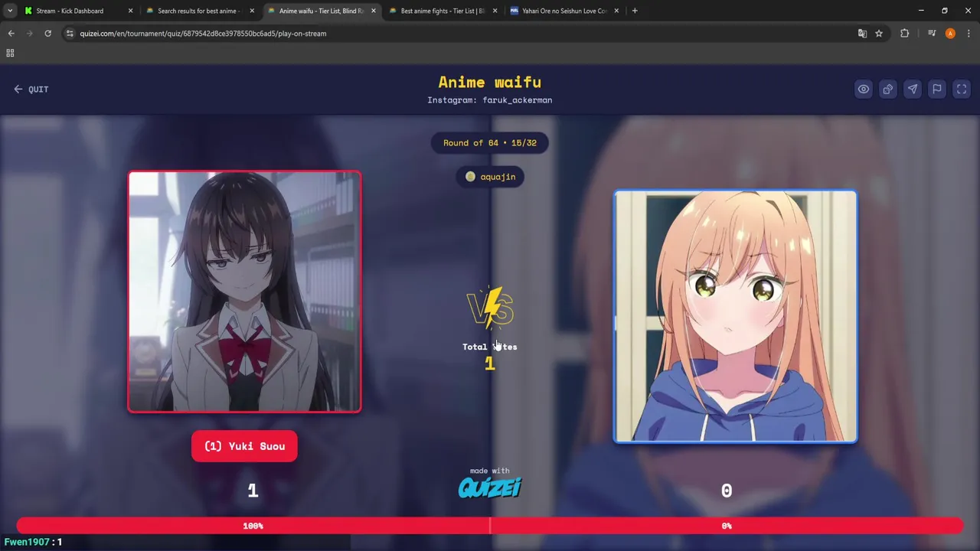Click the 100% vote bar segment
Screen dimensions: 980x551
point(253,526)
